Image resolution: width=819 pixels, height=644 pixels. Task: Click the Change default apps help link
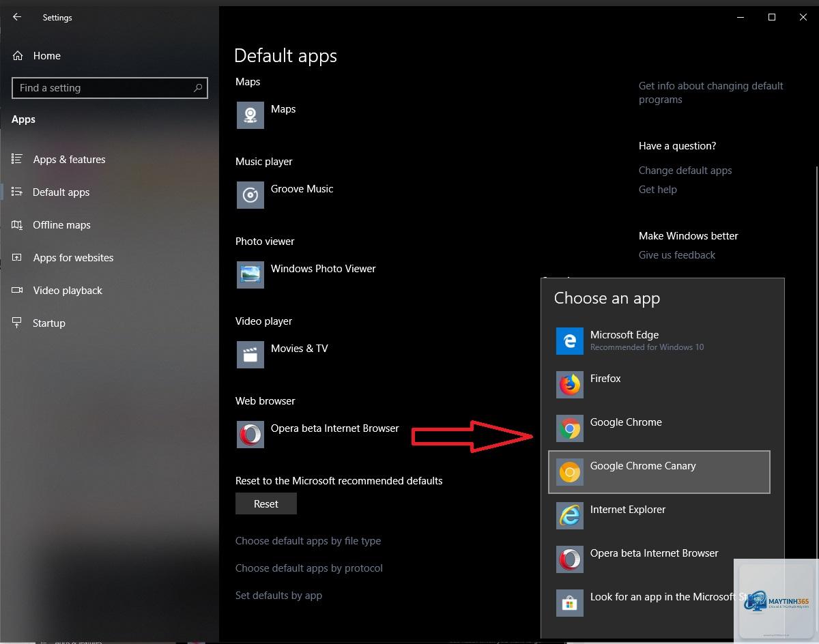(685, 170)
